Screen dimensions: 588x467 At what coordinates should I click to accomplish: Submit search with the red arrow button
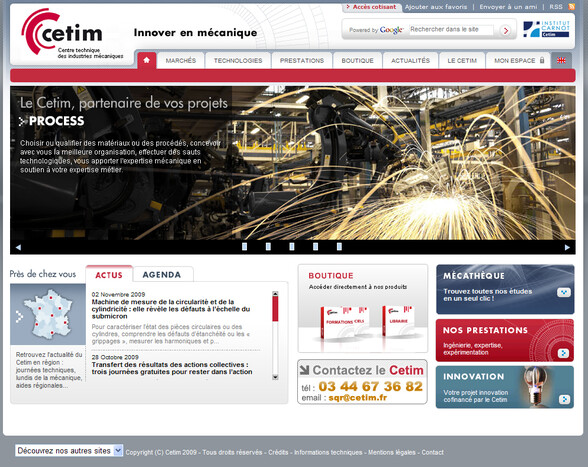click(506, 30)
